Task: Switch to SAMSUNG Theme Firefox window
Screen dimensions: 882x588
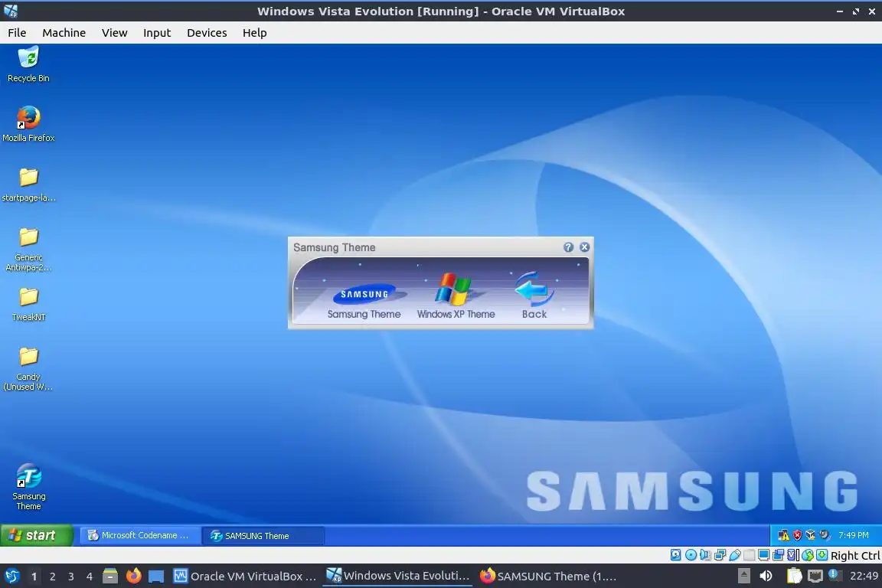Action: pyautogui.click(x=548, y=577)
